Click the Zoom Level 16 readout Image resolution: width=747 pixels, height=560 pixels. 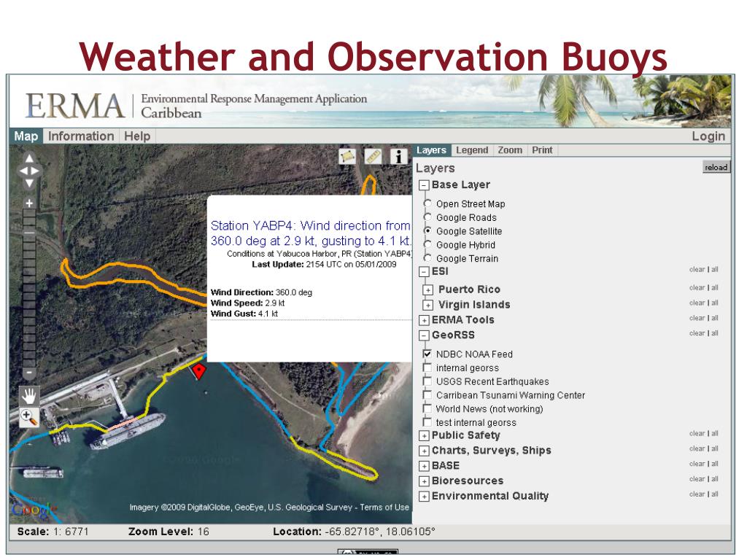coord(169,532)
